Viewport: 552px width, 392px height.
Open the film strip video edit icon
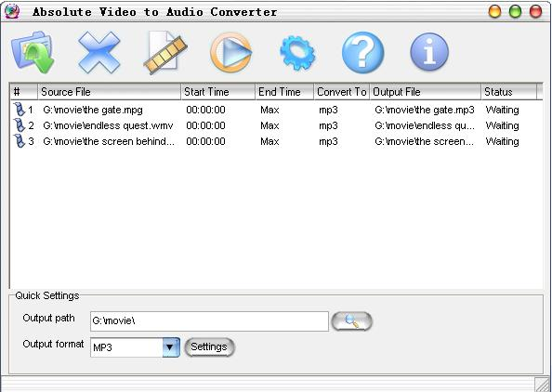point(164,52)
